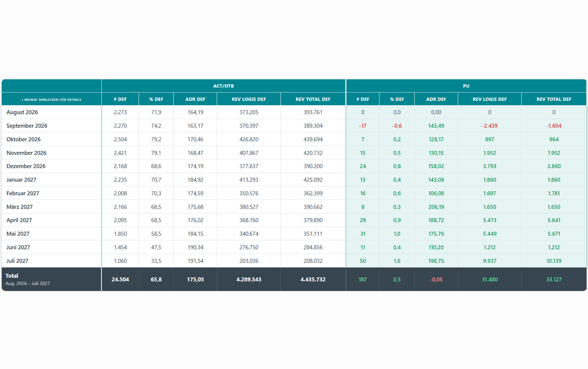Select the PU total revenue 33.127

(x=554, y=279)
